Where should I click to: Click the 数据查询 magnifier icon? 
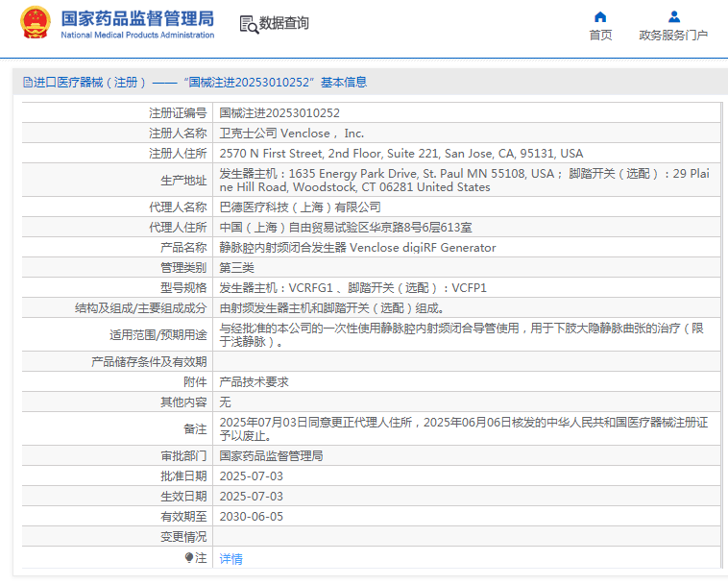(x=248, y=25)
